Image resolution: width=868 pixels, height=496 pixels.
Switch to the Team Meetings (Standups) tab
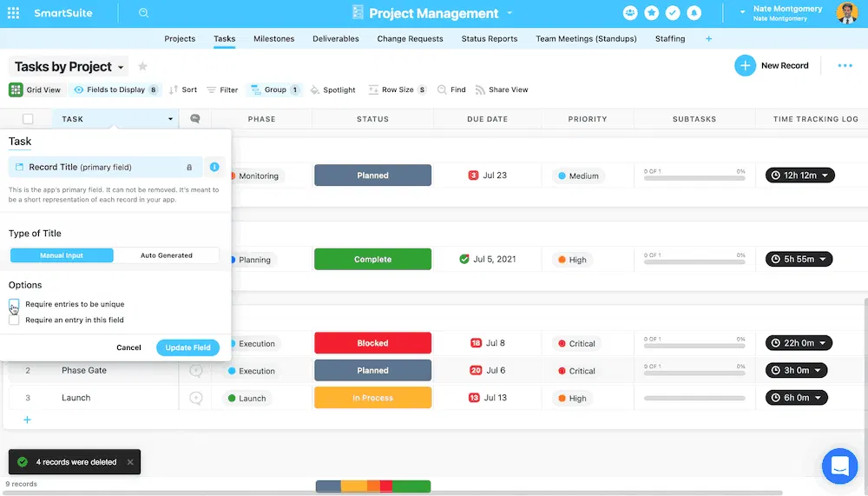click(586, 39)
